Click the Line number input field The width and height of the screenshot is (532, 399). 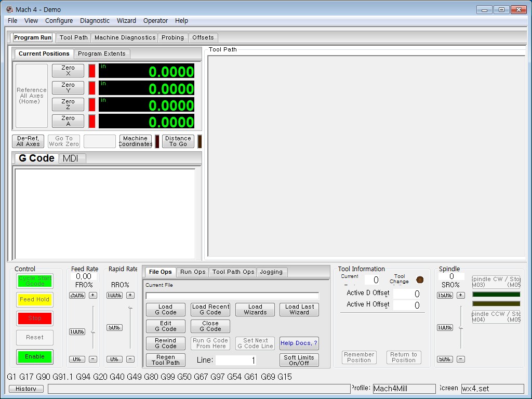pyautogui.click(x=236, y=360)
